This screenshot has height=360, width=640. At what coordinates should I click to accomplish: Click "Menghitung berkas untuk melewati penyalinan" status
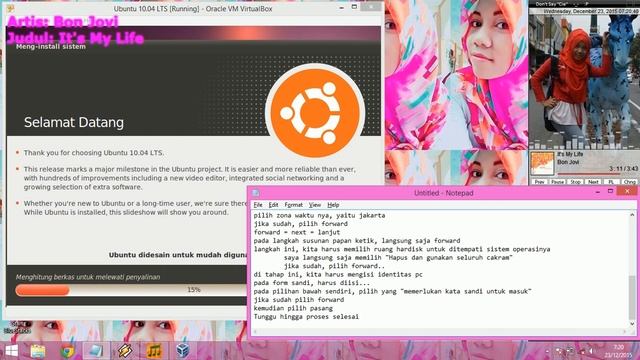tap(88, 277)
